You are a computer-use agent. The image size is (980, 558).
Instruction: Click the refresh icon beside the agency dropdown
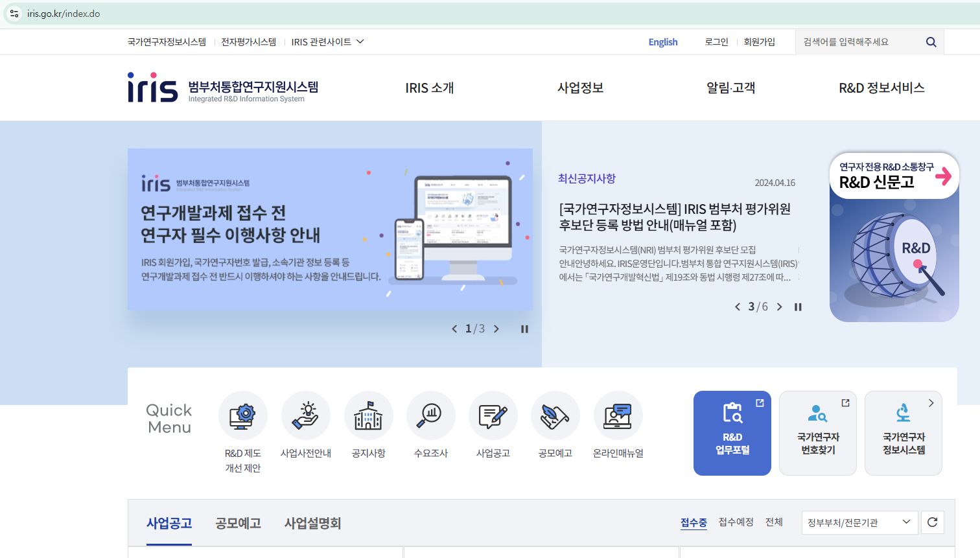(x=932, y=522)
